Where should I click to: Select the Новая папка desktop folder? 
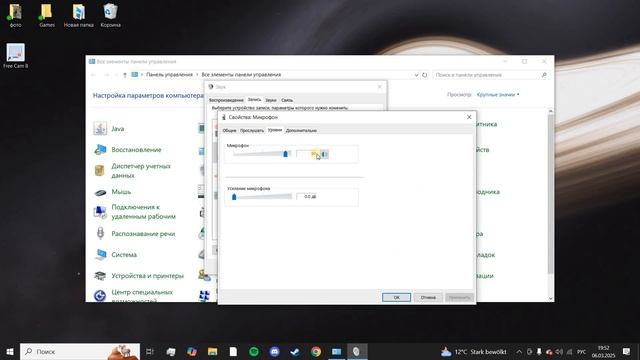(x=78, y=16)
